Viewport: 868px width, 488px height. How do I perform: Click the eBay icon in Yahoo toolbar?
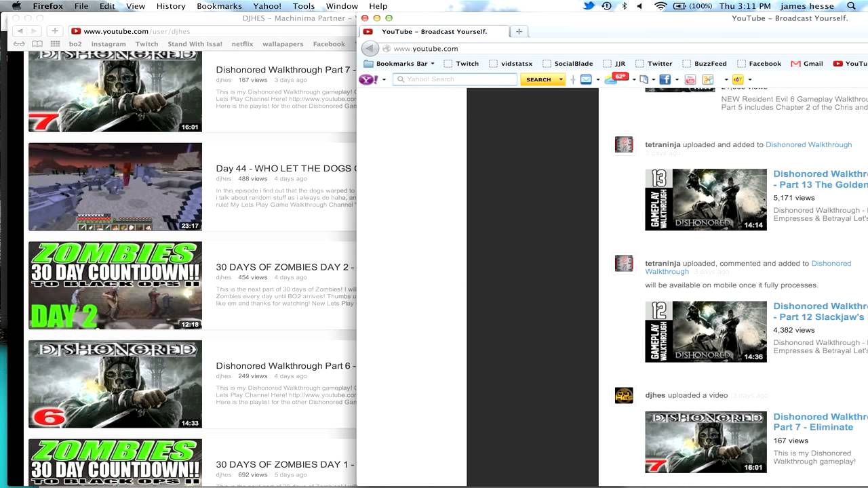[x=738, y=79]
